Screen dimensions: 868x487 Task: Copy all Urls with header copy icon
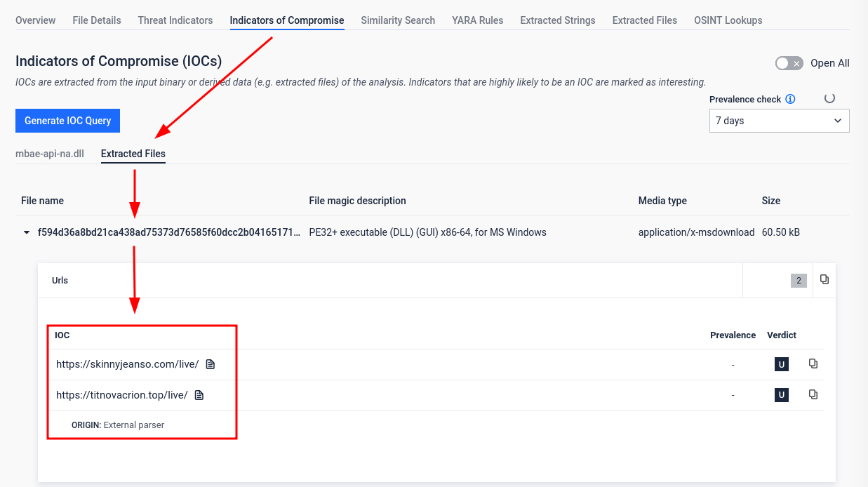coord(824,280)
